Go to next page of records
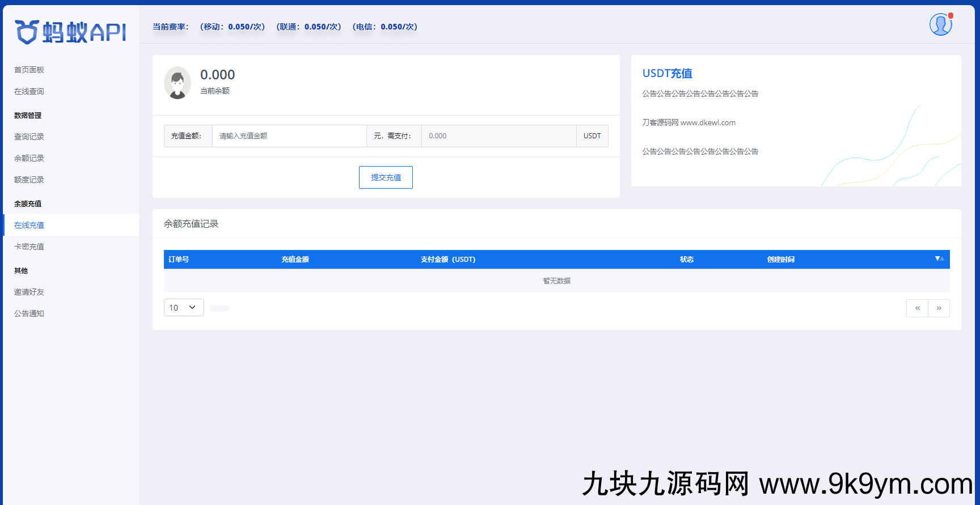 click(x=939, y=308)
